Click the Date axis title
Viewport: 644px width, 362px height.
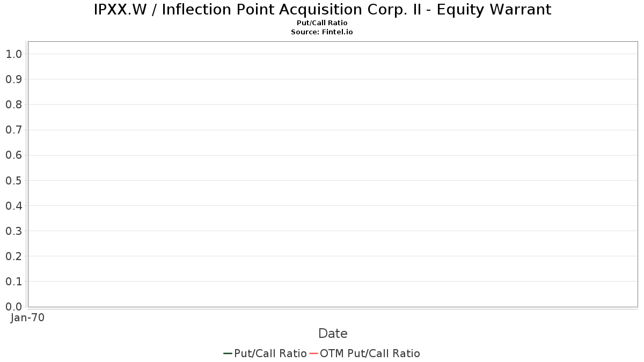[x=333, y=334]
